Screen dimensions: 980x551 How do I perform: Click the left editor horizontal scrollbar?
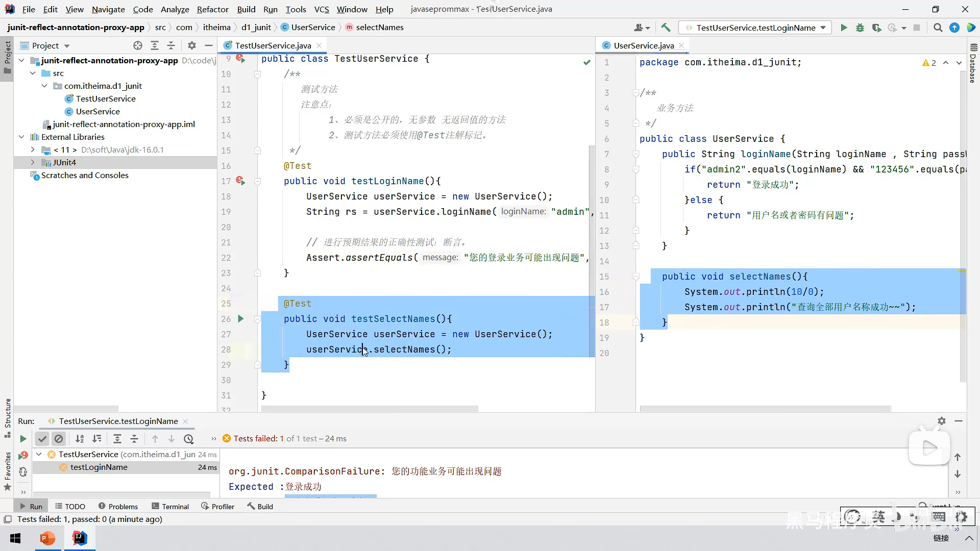point(370,409)
